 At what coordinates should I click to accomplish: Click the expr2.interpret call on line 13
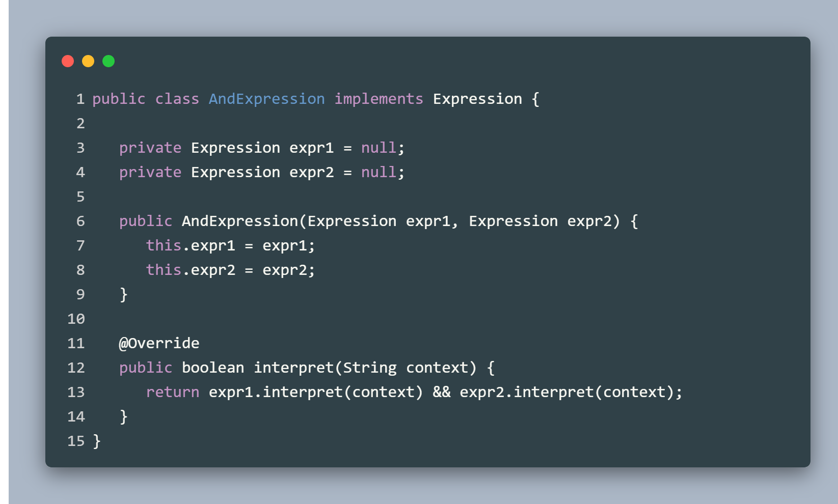pos(526,393)
